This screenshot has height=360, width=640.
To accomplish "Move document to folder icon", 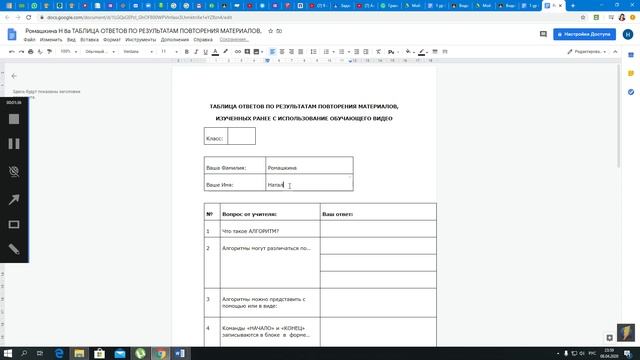I will (279, 31).
